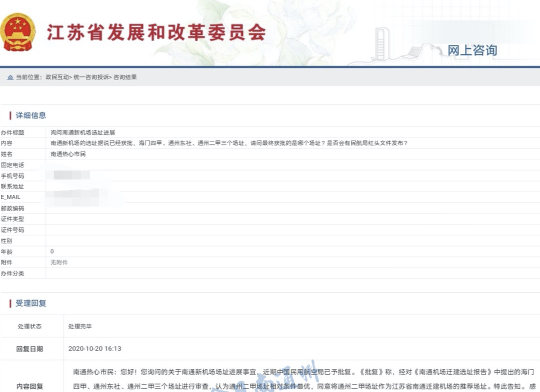Open the 政民互动 breadcrumb link
This screenshot has height=392, width=540.
(x=56, y=77)
